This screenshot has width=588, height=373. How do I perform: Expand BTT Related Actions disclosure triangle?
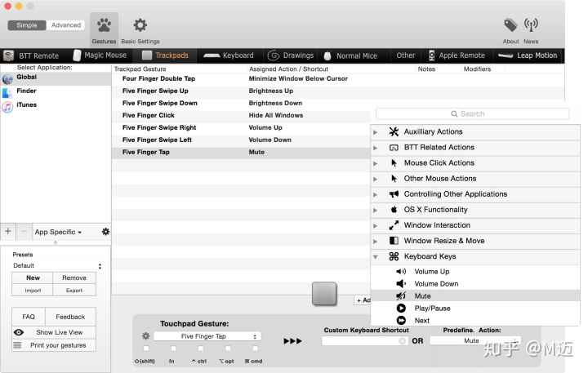pyautogui.click(x=375, y=148)
